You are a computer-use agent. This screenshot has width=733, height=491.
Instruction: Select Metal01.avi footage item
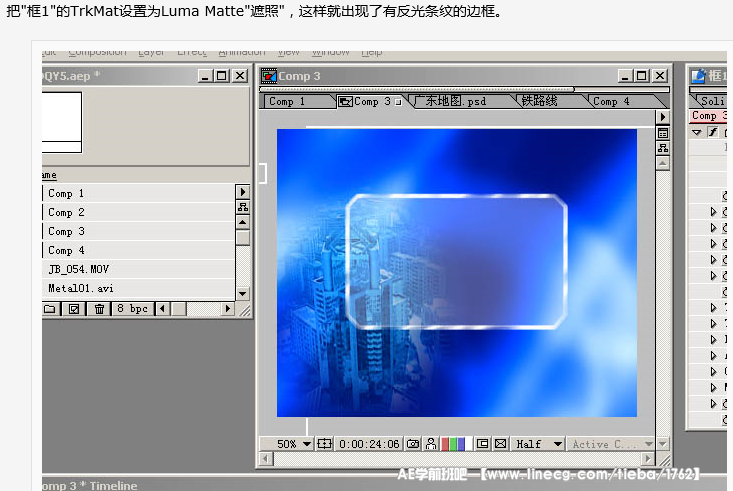coord(138,289)
